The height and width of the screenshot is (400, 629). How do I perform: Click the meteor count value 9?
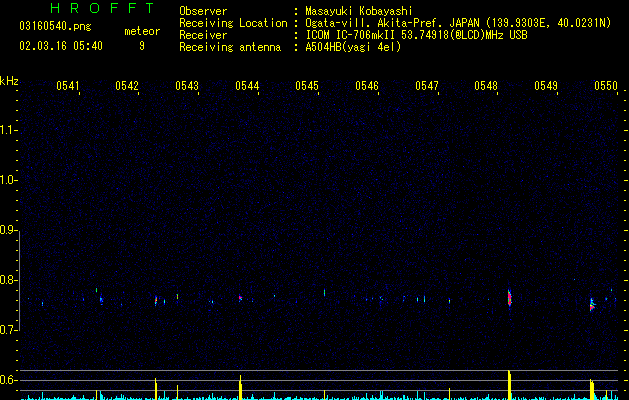(142, 46)
